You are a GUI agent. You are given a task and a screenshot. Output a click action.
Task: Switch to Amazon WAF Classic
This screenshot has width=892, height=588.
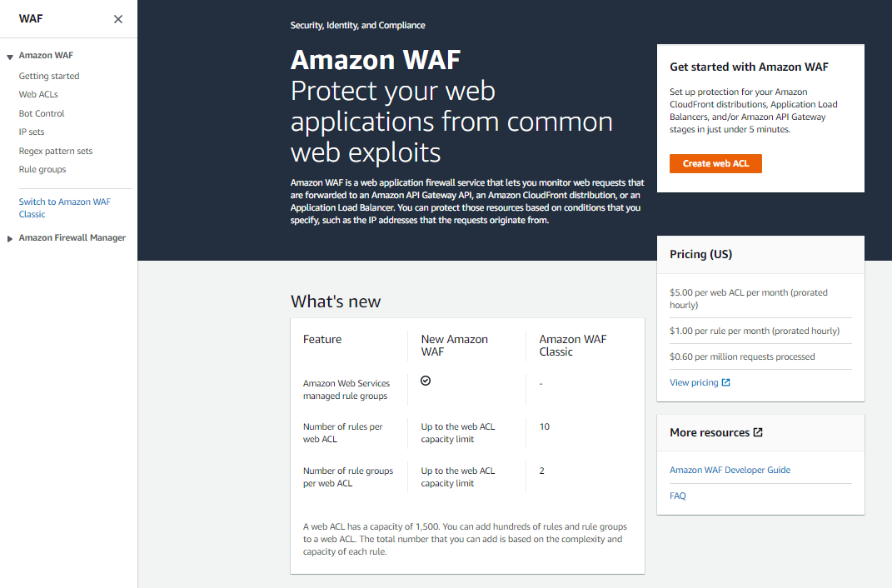click(64, 207)
